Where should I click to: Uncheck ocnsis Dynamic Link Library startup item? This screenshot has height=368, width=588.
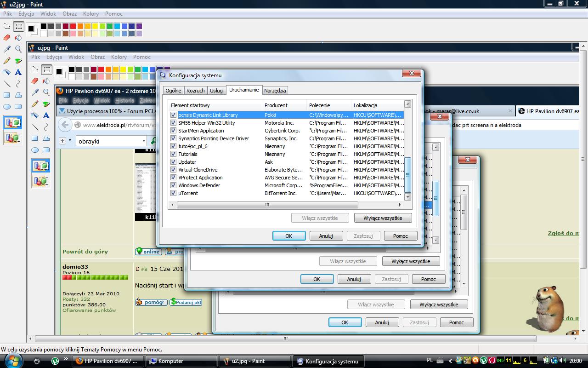click(x=173, y=115)
